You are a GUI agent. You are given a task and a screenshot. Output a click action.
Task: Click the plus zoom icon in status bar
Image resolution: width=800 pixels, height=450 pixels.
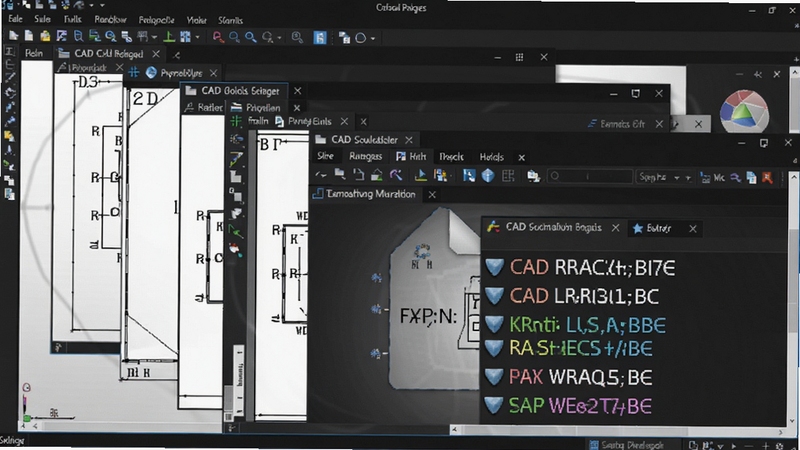(x=765, y=445)
